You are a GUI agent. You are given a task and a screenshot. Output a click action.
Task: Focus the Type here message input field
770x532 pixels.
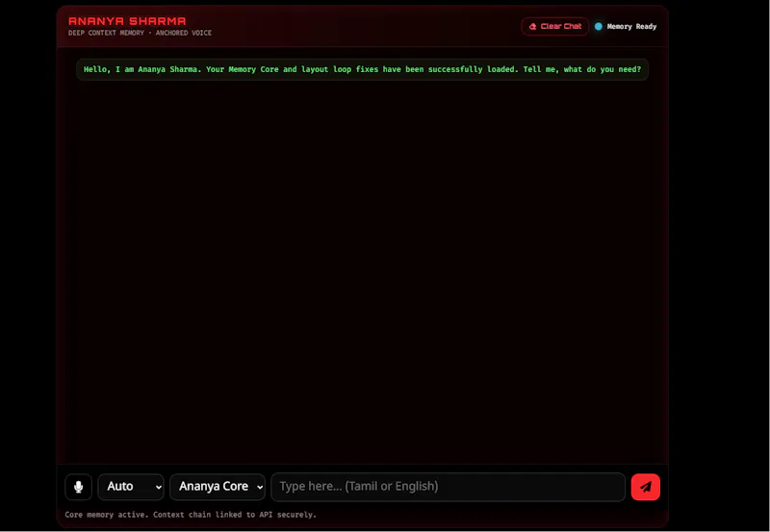(448, 487)
